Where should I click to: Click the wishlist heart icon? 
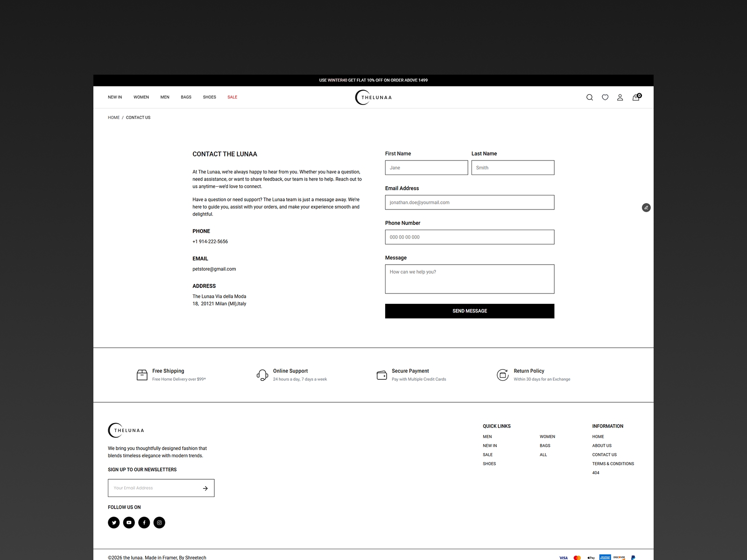point(605,97)
